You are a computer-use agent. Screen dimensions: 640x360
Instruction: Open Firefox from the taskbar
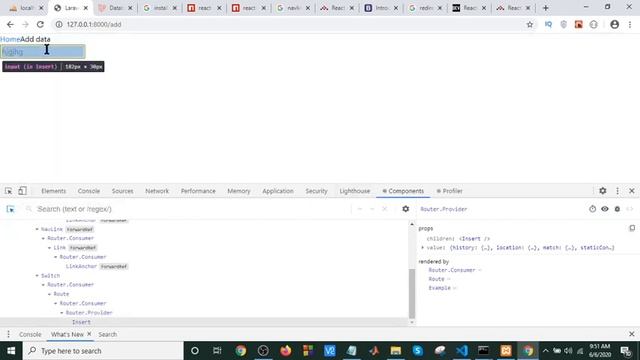tap(285, 351)
